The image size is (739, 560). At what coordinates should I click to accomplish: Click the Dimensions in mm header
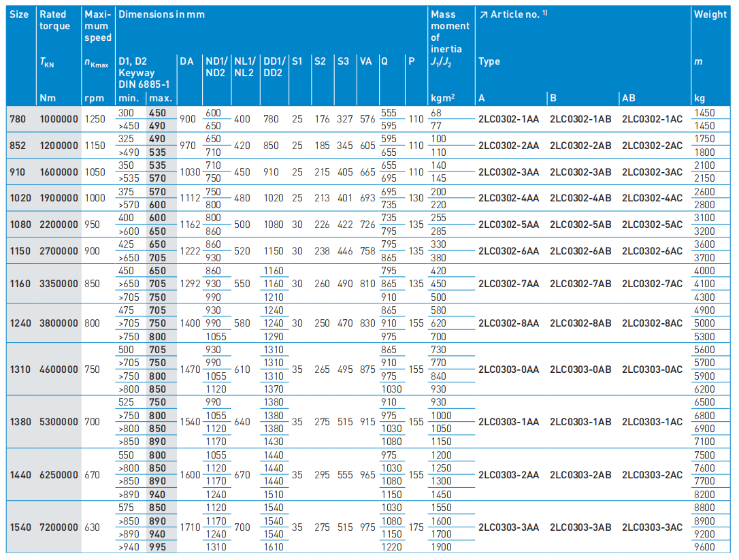161,14
